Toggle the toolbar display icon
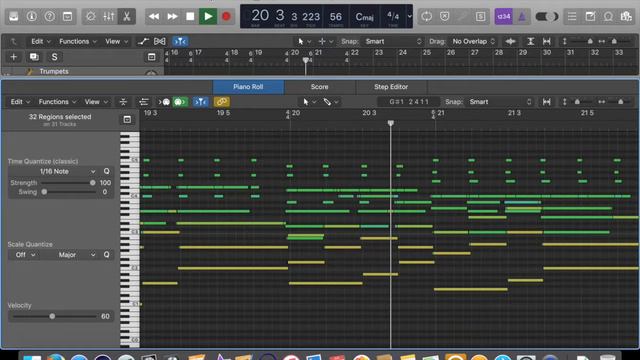This screenshot has width=640, height=360. point(67,16)
